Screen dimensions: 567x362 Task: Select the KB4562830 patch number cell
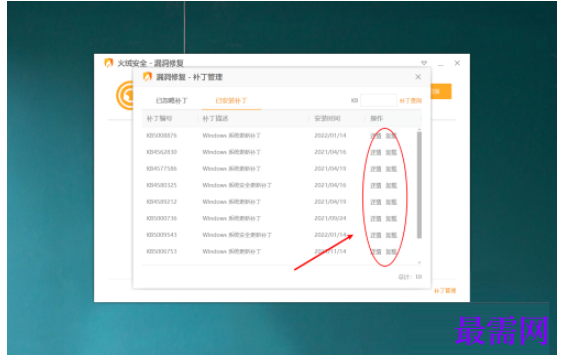[161, 152]
